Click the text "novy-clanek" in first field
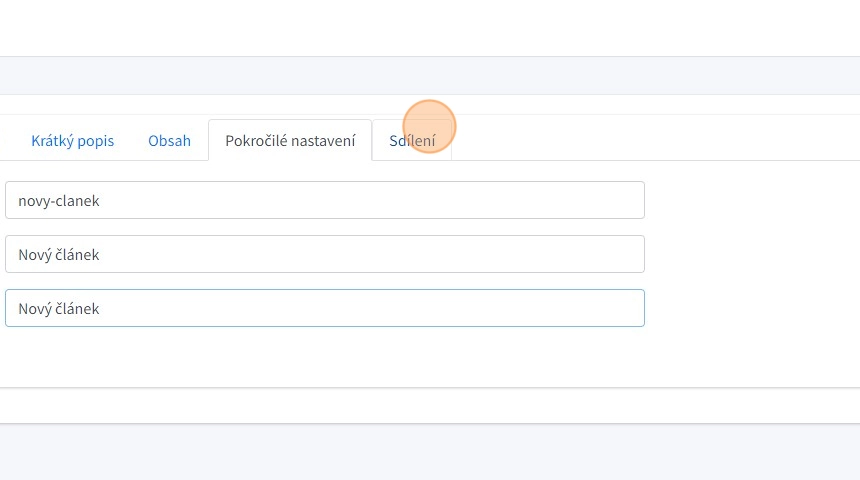Viewport: 860px width, 480px height. click(x=59, y=201)
